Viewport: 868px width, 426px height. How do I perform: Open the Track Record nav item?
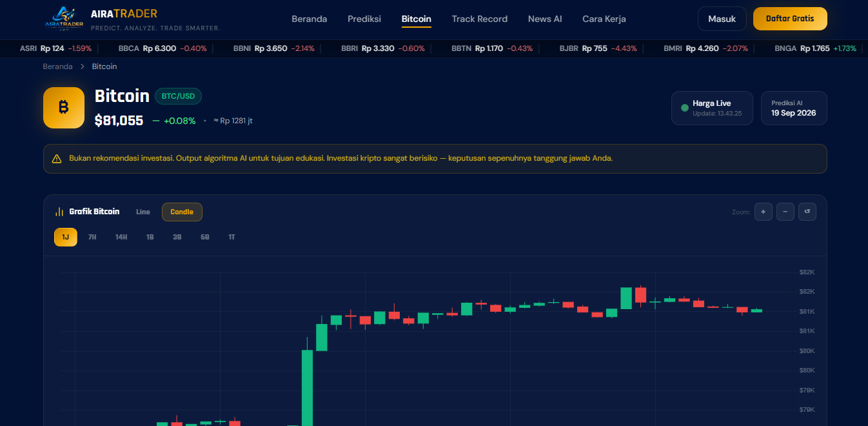(x=480, y=19)
